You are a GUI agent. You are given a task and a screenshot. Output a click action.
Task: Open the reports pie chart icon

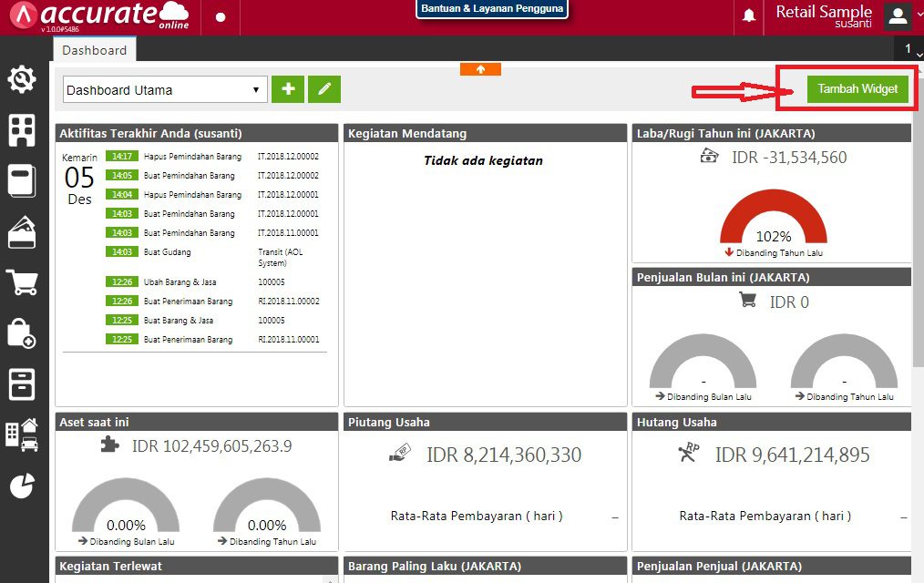coord(21,486)
